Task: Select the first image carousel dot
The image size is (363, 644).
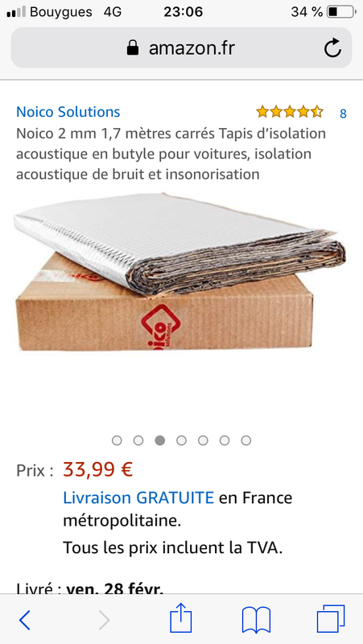Action: click(117, 440)
